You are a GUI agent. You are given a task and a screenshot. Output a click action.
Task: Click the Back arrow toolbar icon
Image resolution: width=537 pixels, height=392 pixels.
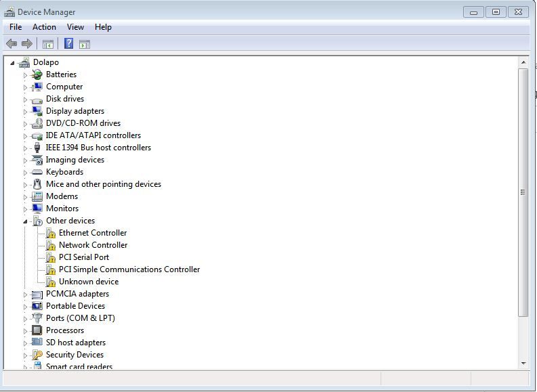(12, 44)
